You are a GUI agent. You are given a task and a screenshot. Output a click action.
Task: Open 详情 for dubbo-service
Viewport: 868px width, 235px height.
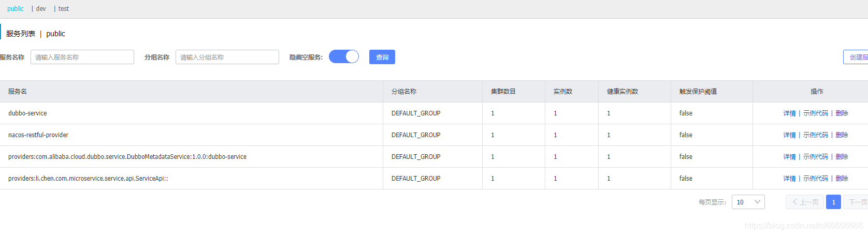point(789,113)
